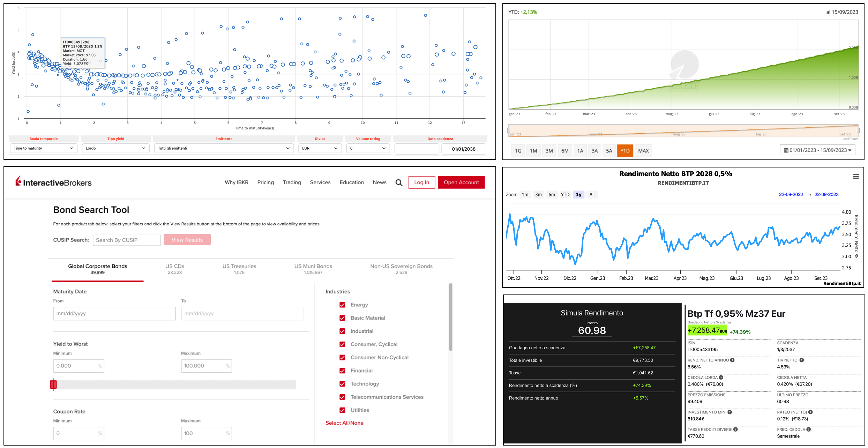868x448 pixels.
Task: Click the help icon next to Investimento Min.
Action: (x=730, y=412)
